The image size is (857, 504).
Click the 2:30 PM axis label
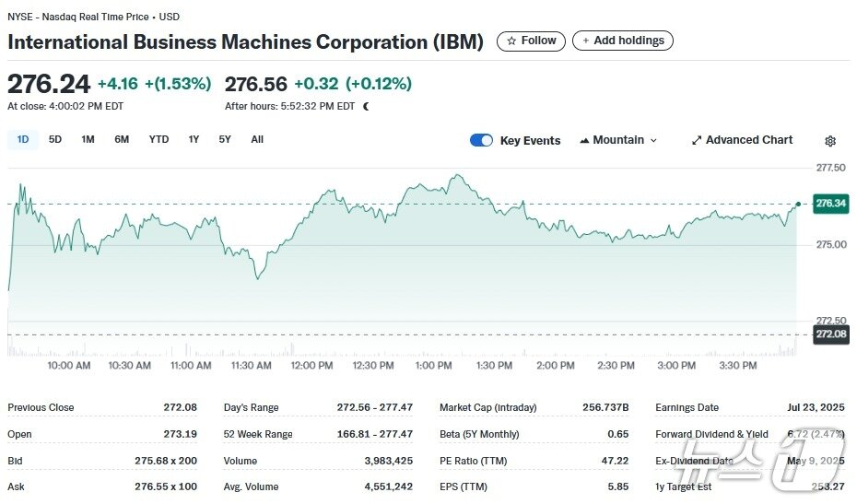pos(616,366)
